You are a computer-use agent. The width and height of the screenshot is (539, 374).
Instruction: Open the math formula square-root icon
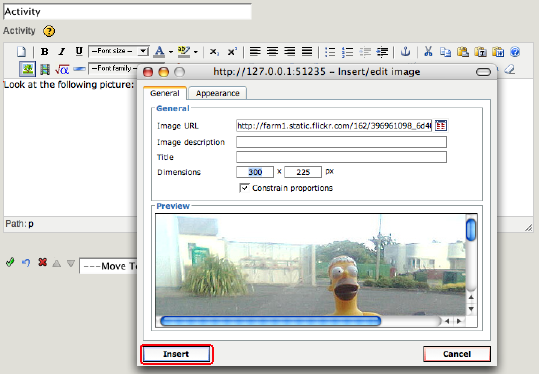[x=62, y=69]
